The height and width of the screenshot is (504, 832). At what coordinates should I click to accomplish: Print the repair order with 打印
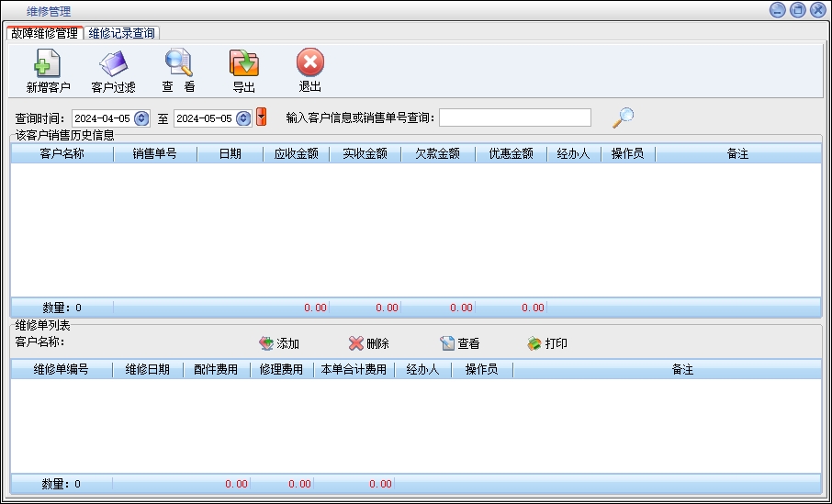coord(546,343)
